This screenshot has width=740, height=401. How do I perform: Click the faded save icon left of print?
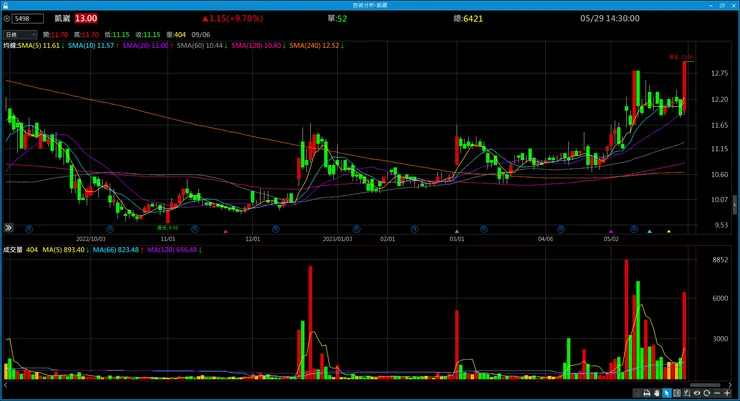tap(637, 393)
